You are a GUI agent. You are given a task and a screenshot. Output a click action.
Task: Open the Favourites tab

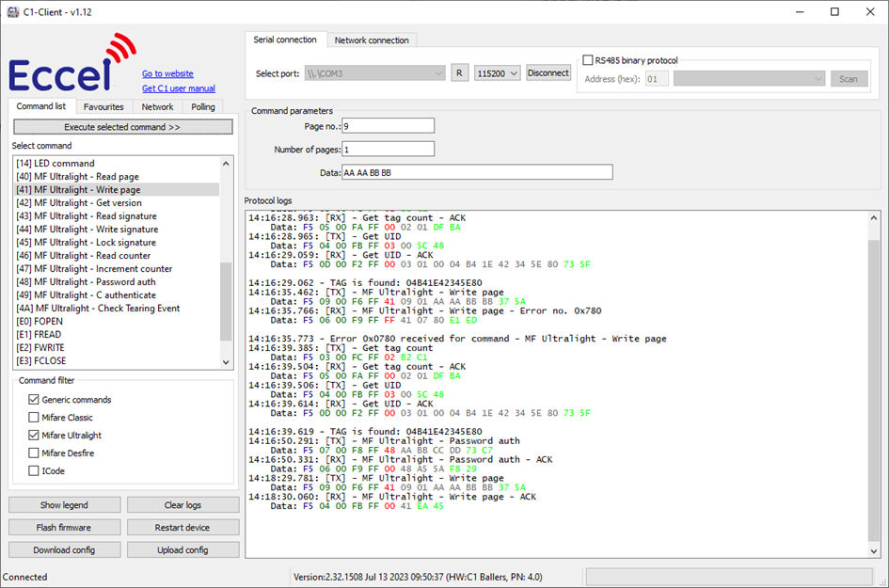click(103, 107)
